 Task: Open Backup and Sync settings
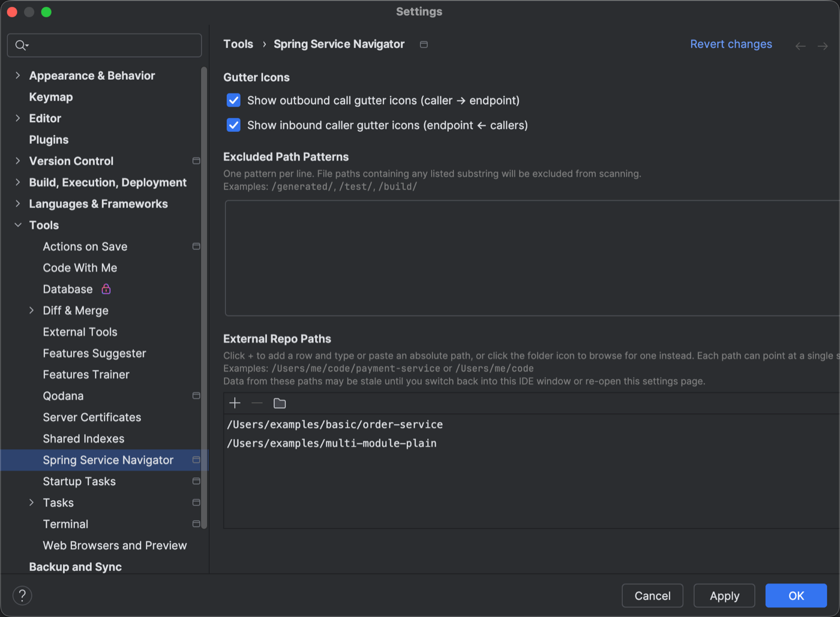[75, 567]
